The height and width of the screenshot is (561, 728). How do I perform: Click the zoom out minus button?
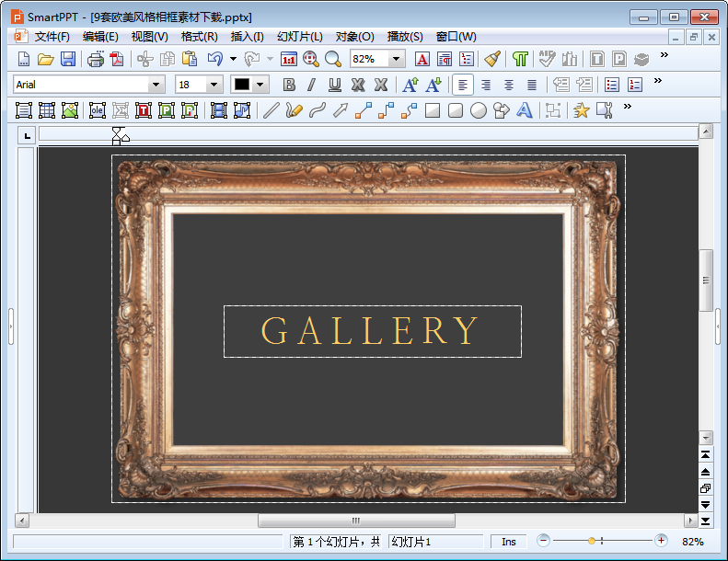(543, 541)
